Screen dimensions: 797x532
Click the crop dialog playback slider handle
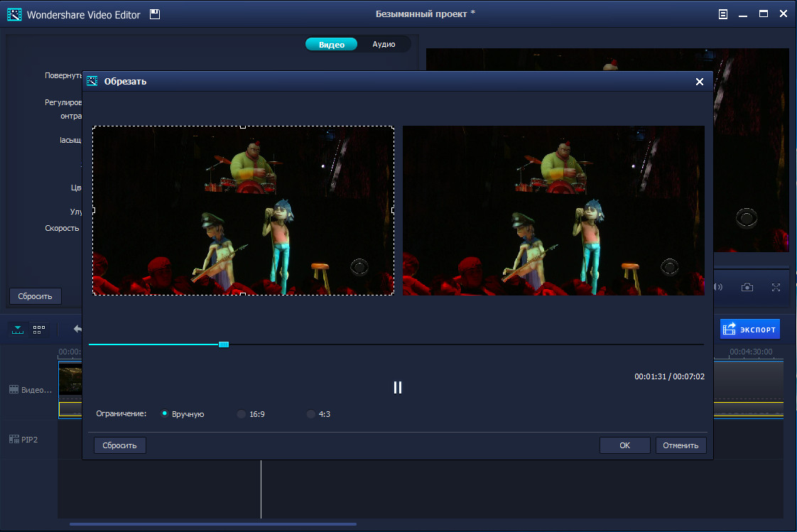click(x=224, y=344)
